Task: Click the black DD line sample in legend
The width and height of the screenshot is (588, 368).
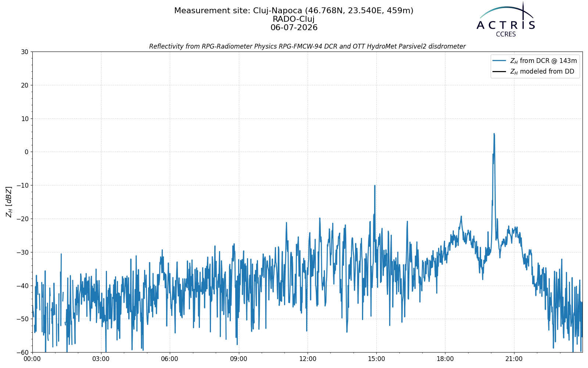Action: (x=500, y=71)
